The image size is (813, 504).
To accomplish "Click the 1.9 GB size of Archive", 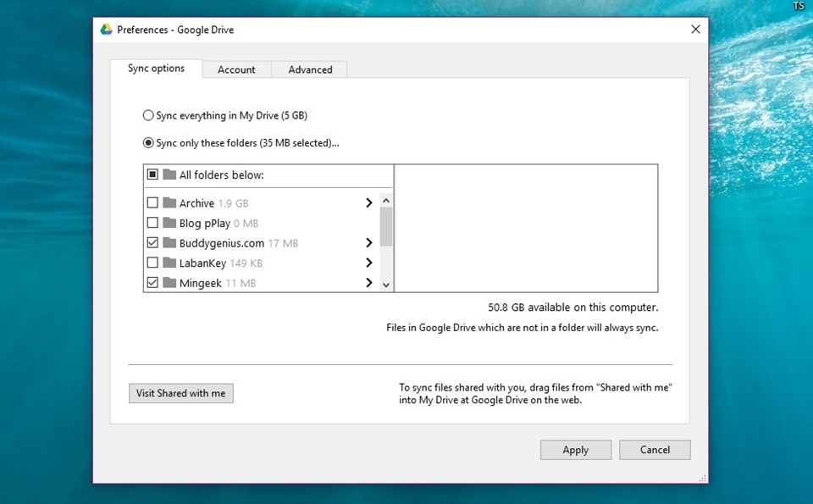I will click(234, 203).
